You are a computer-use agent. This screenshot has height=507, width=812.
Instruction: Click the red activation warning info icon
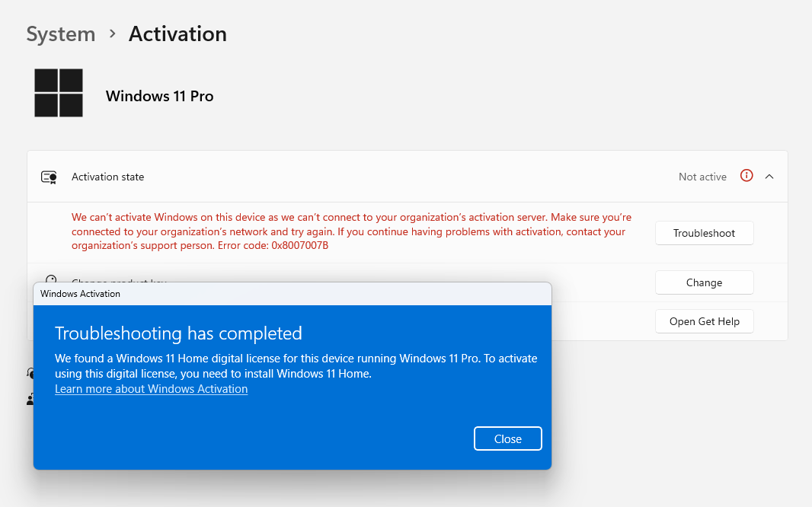(x=746, y=176)
